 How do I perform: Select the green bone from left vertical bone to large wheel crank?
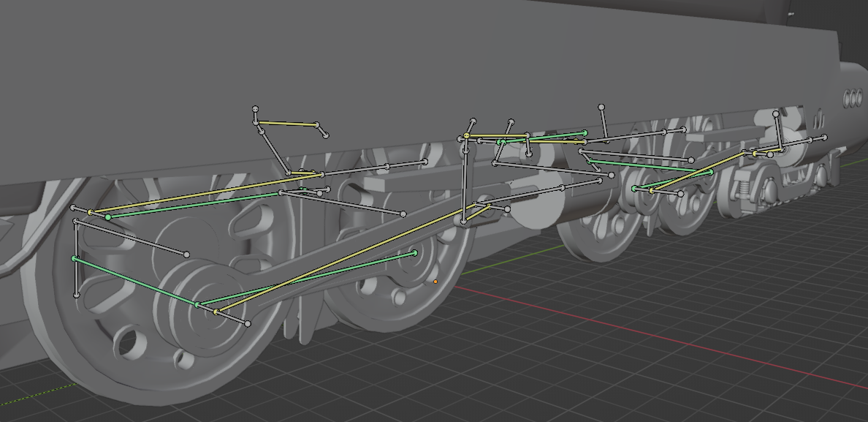click(136, 282)
